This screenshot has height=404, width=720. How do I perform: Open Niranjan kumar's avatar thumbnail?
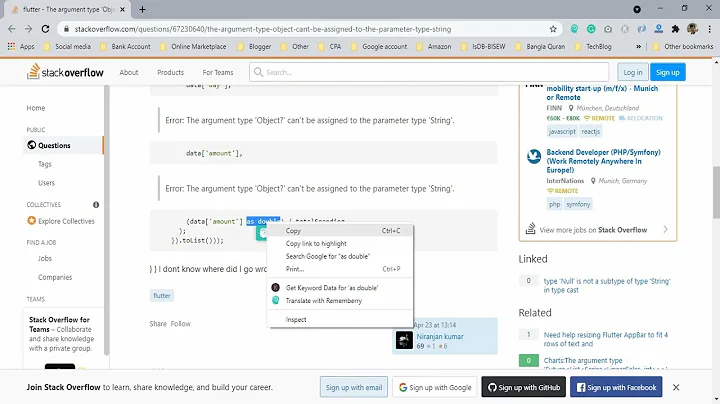coord(404,340)
